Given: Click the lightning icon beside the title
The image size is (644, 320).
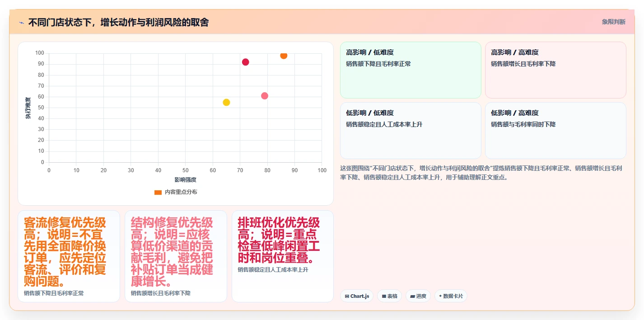Looking at the screenshot, I should coord(21,23).
